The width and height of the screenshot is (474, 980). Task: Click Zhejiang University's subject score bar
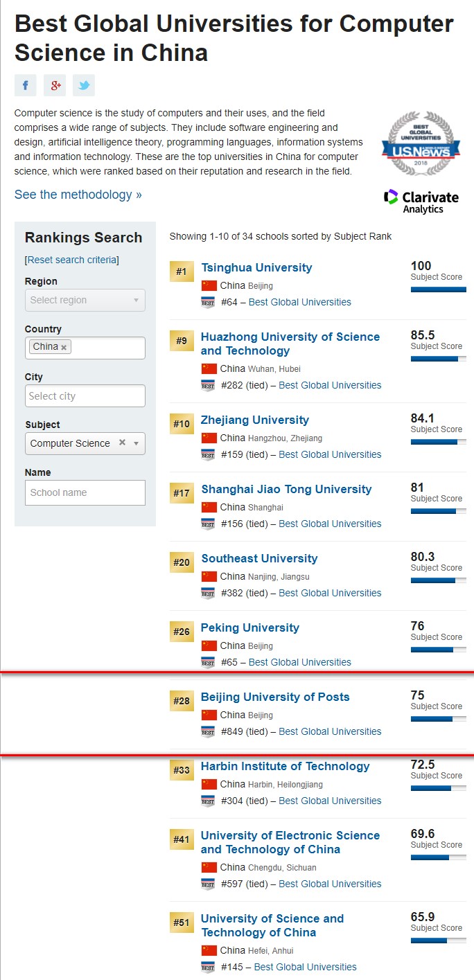point(438,441)
